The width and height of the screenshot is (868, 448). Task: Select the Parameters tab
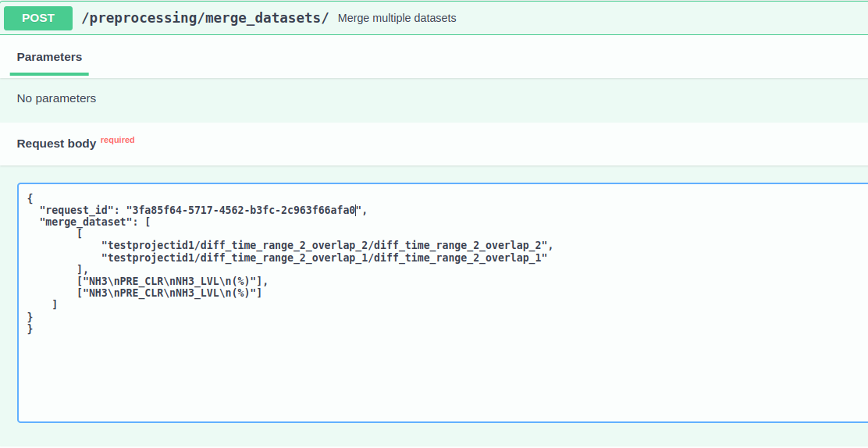point(49,57)
